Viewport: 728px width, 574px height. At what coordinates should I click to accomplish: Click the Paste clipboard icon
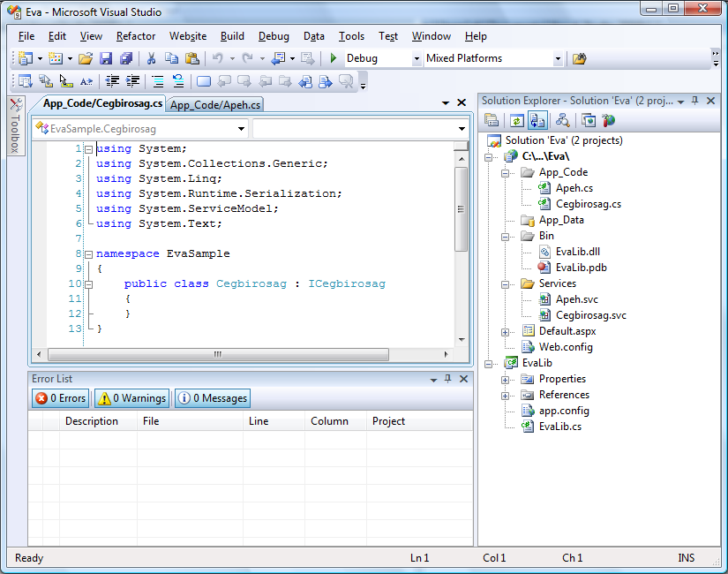(x=191, y=58)
